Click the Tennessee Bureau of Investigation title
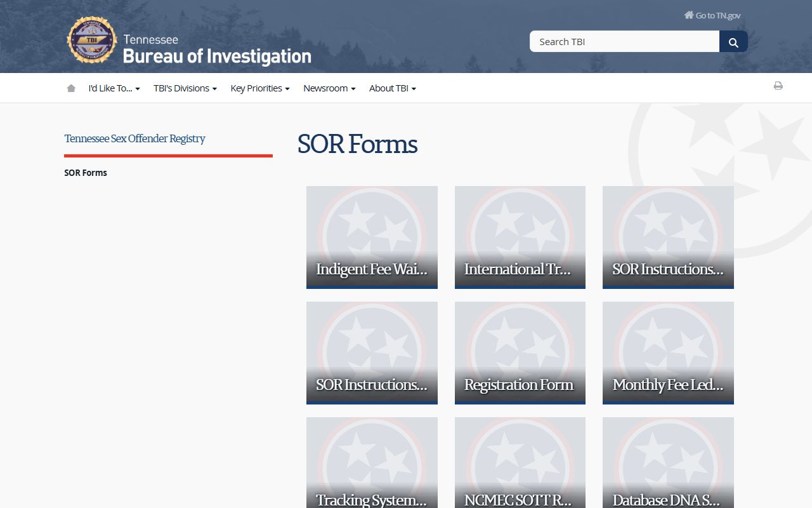Image resolution: width=812 pixels, height=508 pixels. (217, 50)
